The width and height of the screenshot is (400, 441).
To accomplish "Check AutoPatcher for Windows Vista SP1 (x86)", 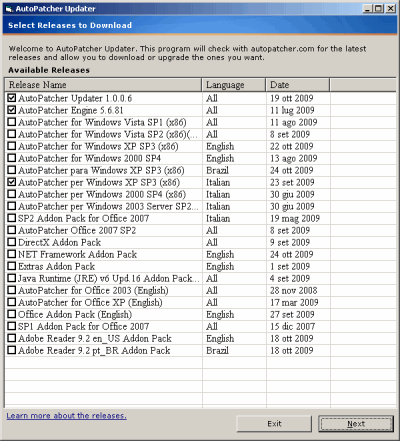I will (x=12, y=122).
